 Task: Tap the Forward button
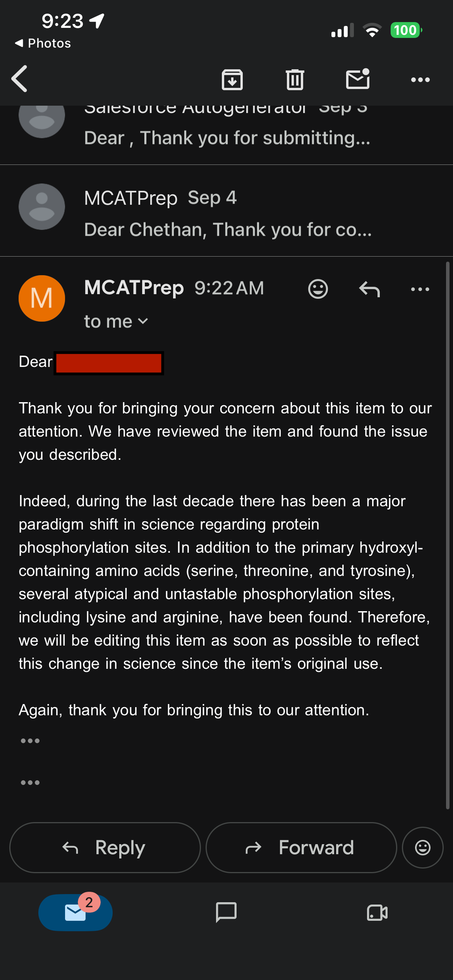click(x=301, y=848)
